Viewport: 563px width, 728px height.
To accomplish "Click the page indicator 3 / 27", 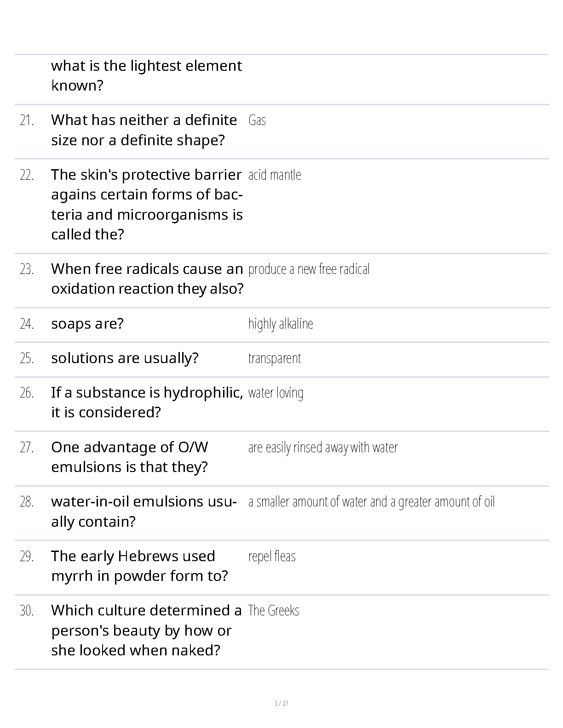I will tap(281, 704).
